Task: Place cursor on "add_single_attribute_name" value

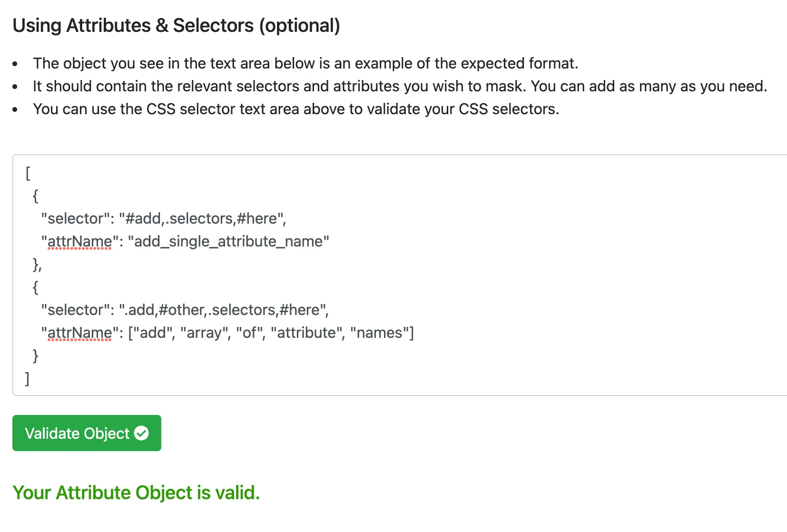Action: [x=228, y=241]
